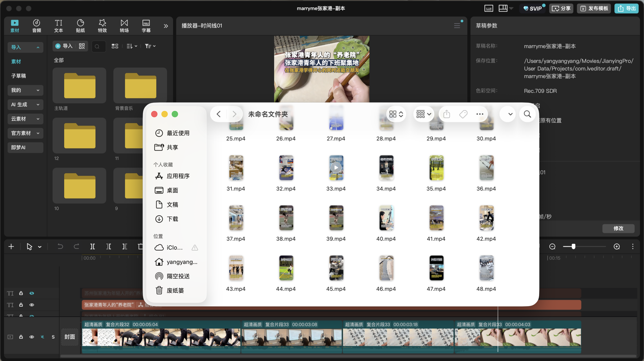The width and height of the screenshot is (644, 361).
Task: Switch to the 字幕 subtitles tab
Action: click(146, 26)
